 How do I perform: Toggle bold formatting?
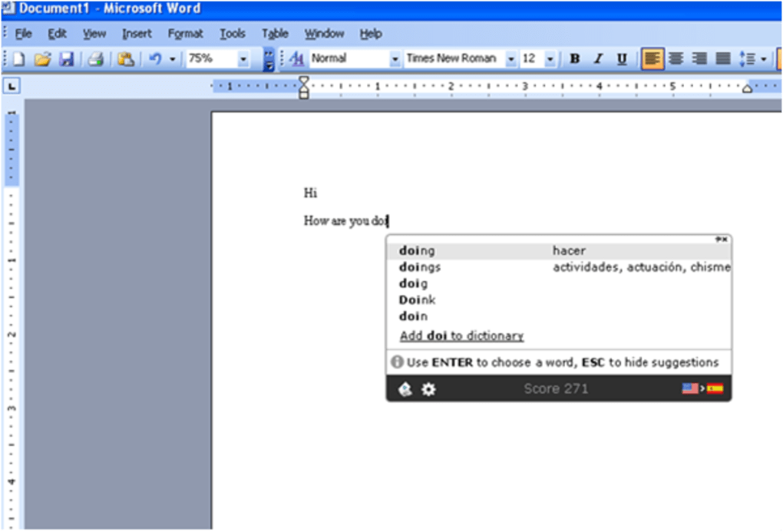[575, 59]
